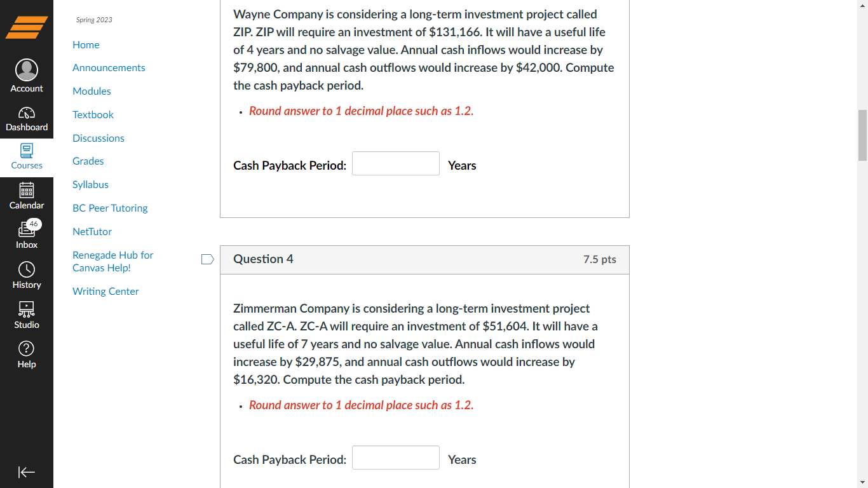The width and height of the screenshot is (868, 488).
Task: Collapse the course navigation sidebar
Action: click(x=27, y=472)
